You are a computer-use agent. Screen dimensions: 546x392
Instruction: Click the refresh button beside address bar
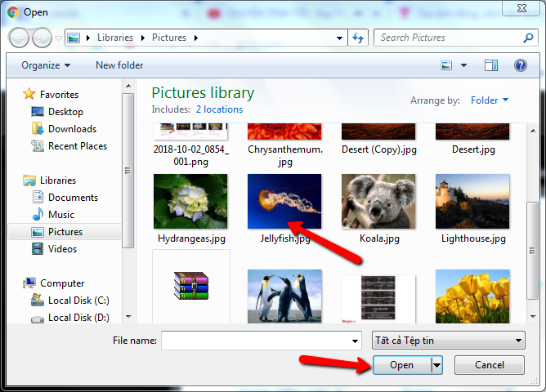[x=357, y=38]
